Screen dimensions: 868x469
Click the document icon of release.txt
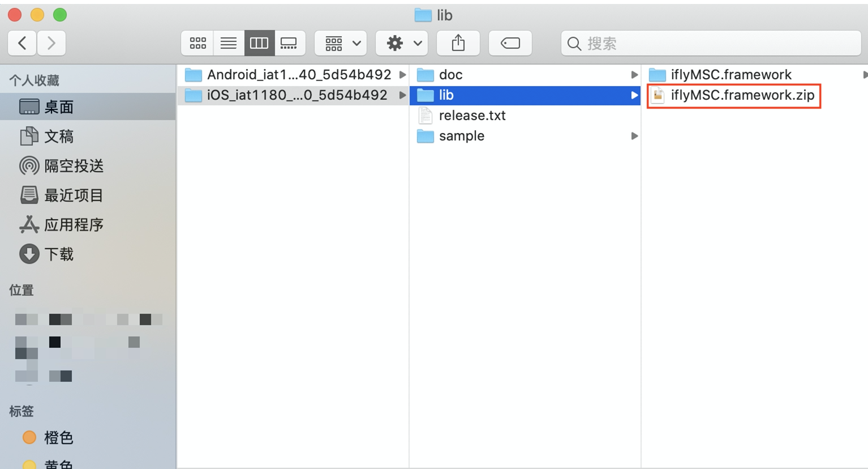click(x=425, y=116)
